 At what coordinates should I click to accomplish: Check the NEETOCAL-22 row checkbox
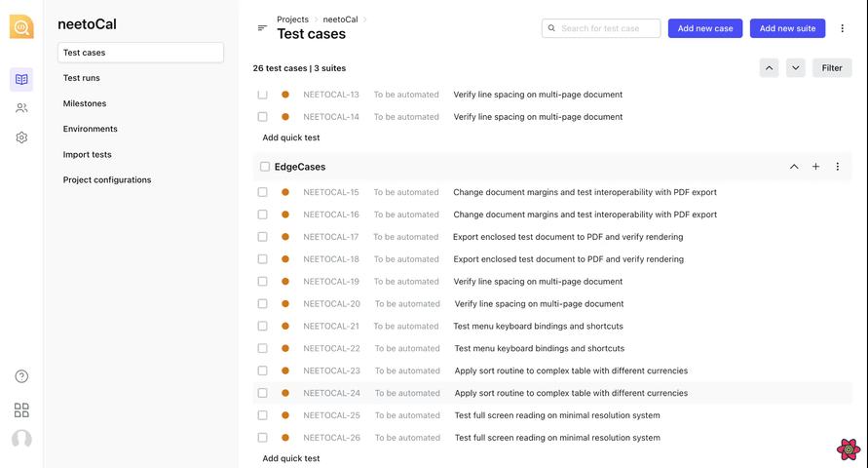point(262,348)
